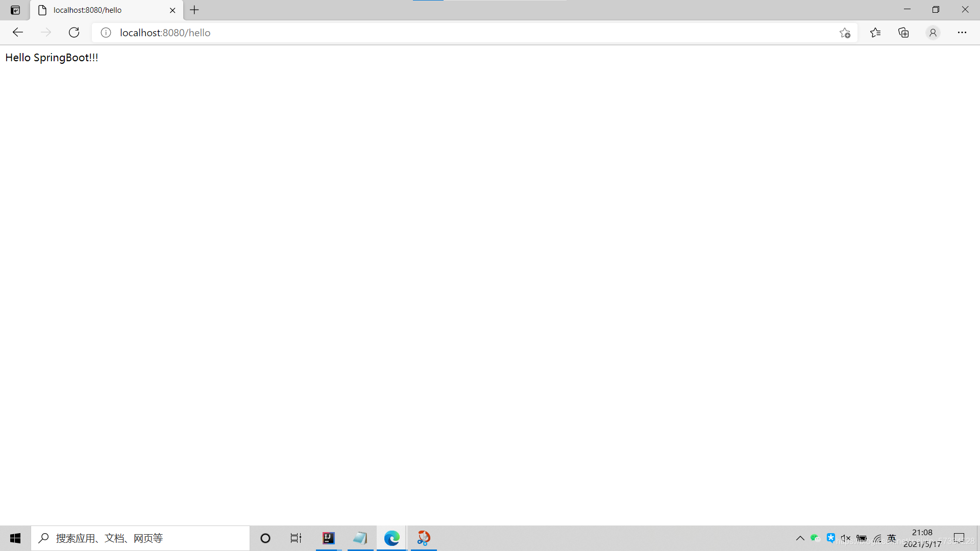
Task: Check battery status tray icon
Action: (x=862, y=538)
